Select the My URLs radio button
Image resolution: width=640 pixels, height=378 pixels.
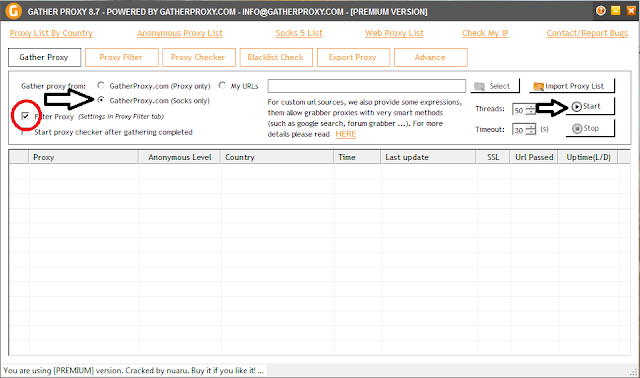click(x=222, y=85)
